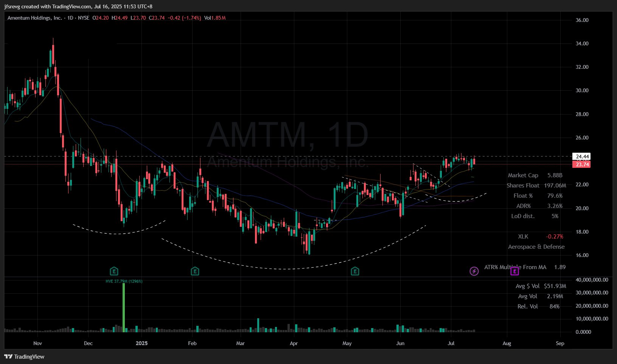Click the Sep label on time axis
The width and height of the screenshot is (617, 364).
[x=560, y=343]
